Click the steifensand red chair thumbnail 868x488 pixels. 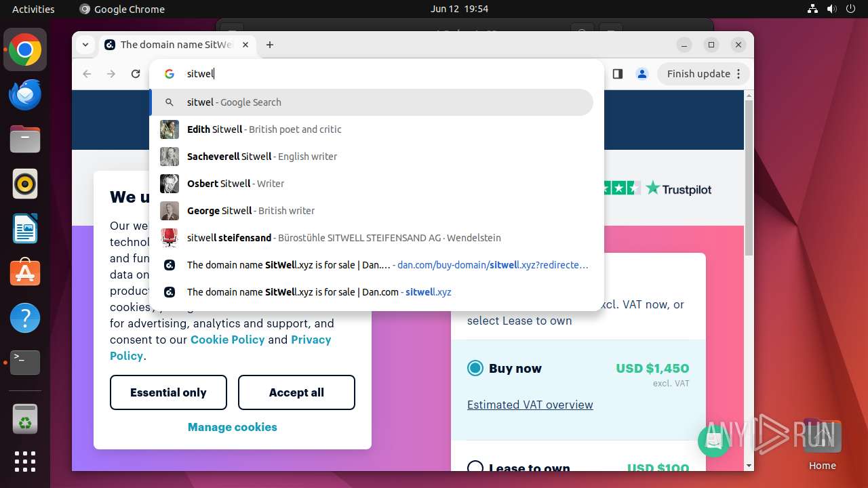170,238
